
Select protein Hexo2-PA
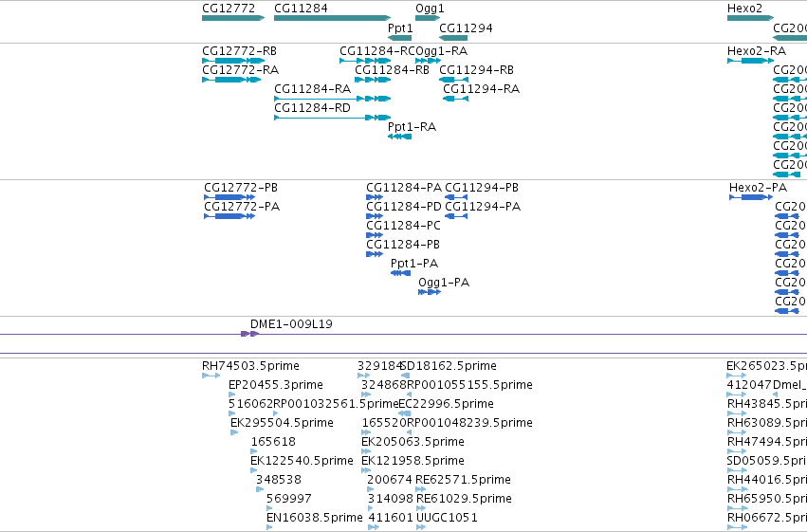[751, 197]
